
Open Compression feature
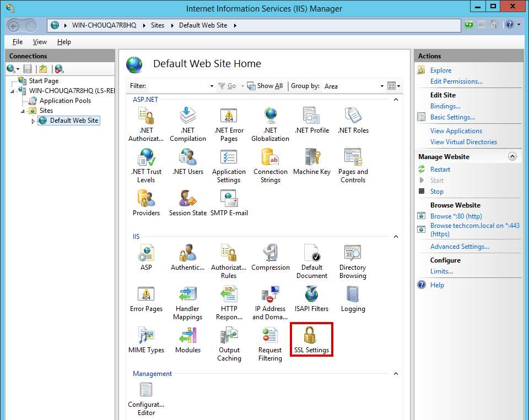tap(270, 258)
